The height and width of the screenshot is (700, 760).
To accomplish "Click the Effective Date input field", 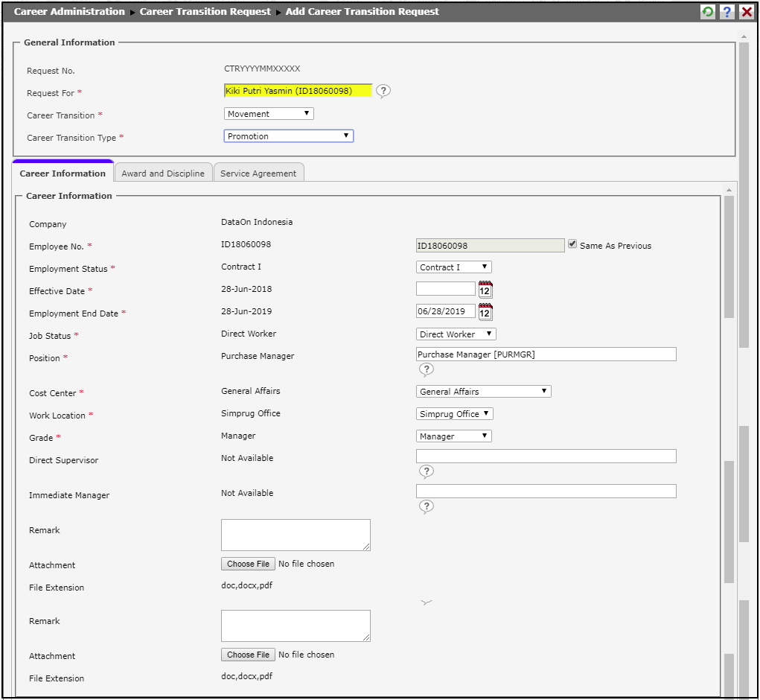I will (x=445, y=289).
